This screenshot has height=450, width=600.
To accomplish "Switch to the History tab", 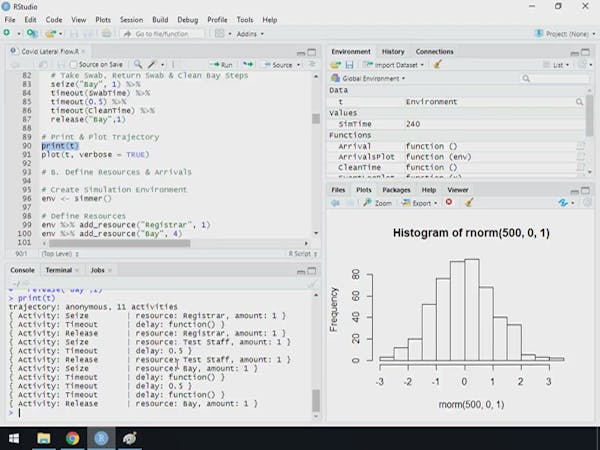I will 393,52.
